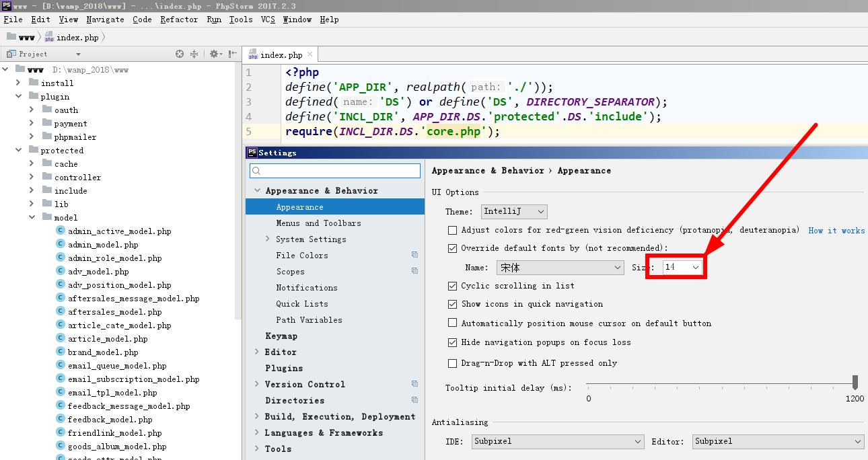Open the IDE antialiasing dropdown
868x460 pixels.
(x=558, y=441)
